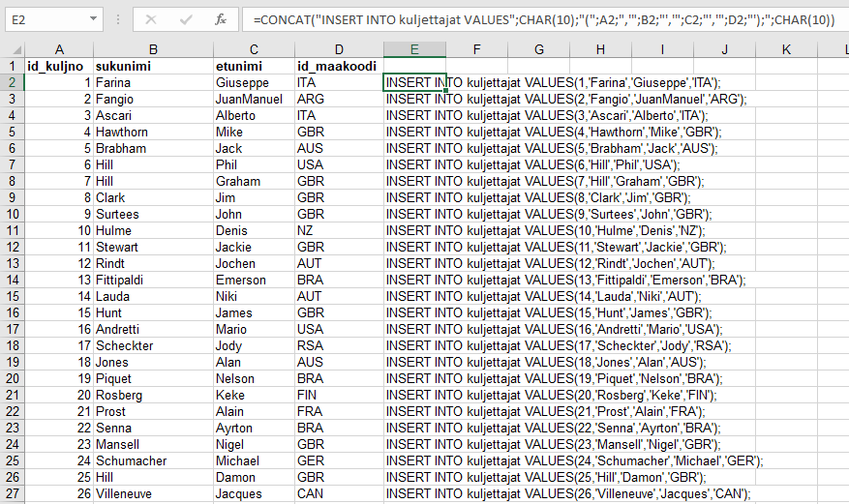The image size is (849, 504).
Task: Select cell containing Phil
Action: coord(254,164)
